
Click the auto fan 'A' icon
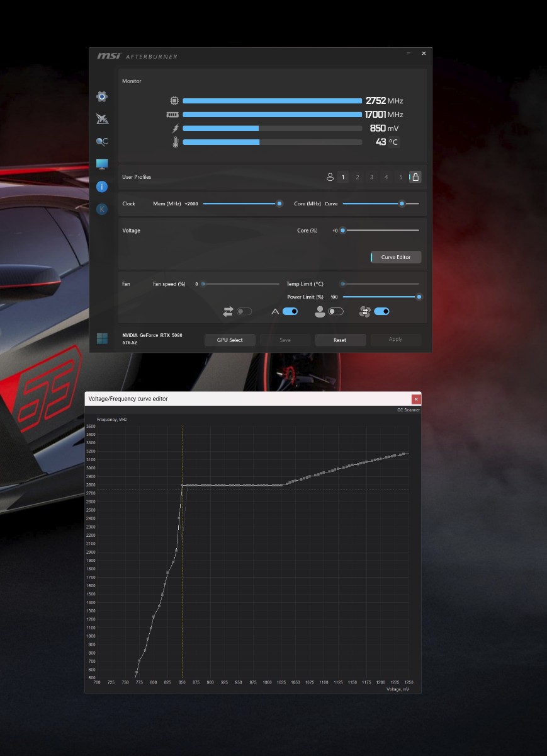[275, 311]
